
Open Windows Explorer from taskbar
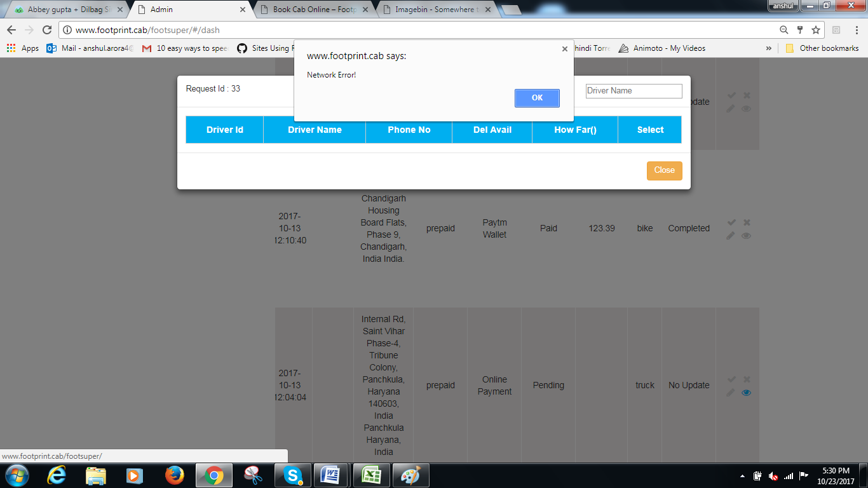tap(96, 475)
